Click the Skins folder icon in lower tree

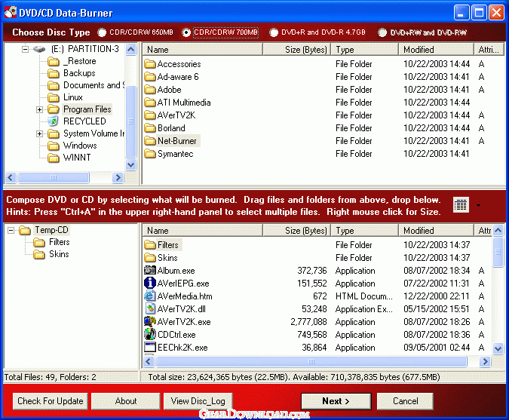pyautogui.click(x=39, y=254)
